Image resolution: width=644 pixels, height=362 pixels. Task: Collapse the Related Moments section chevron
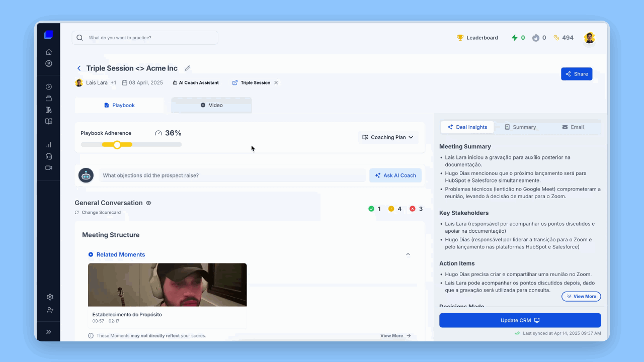[x=408, y=254]
